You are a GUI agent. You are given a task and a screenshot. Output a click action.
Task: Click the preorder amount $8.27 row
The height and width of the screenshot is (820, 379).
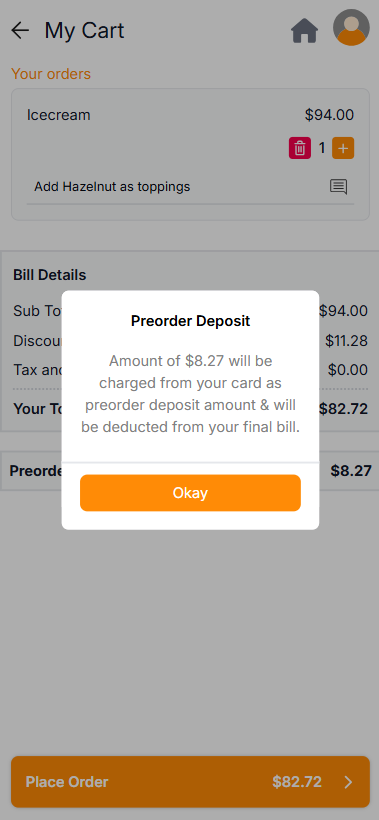coord(189,471)
